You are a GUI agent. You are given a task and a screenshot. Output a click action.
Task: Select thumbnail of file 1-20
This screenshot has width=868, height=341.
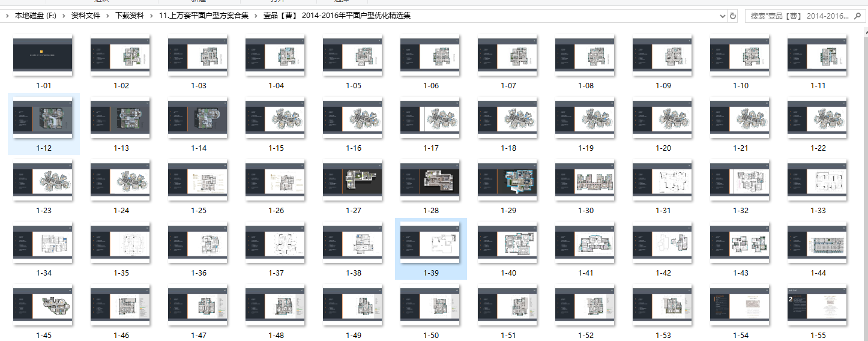[662, 117]
